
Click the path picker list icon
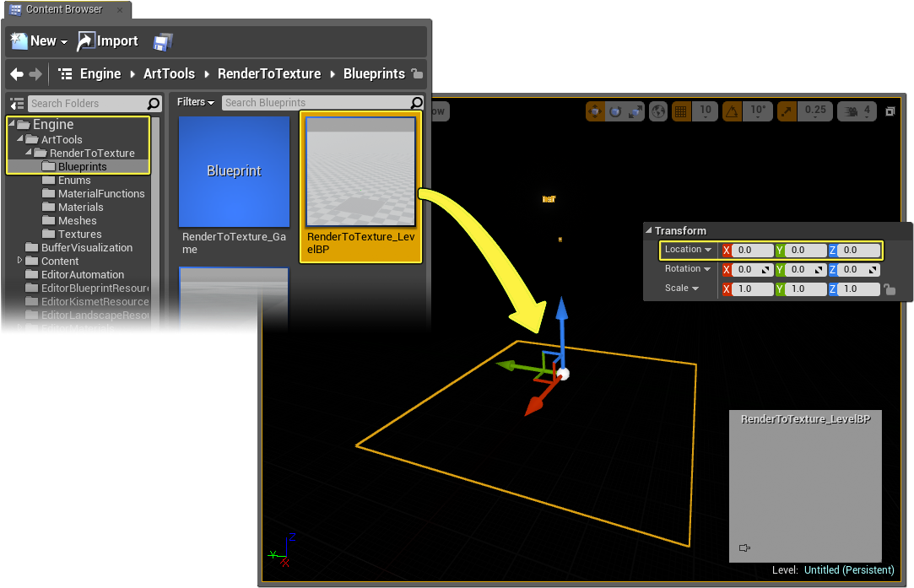click(65, 74)
